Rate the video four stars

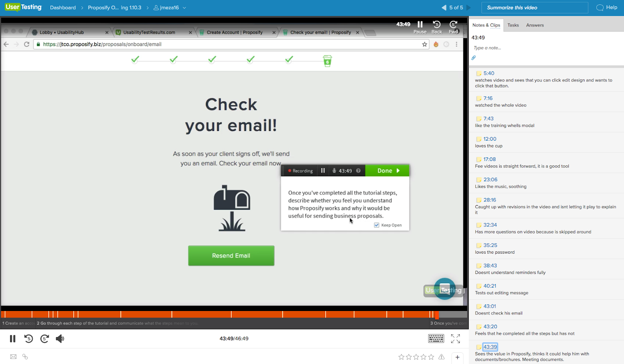pos(424,357)
